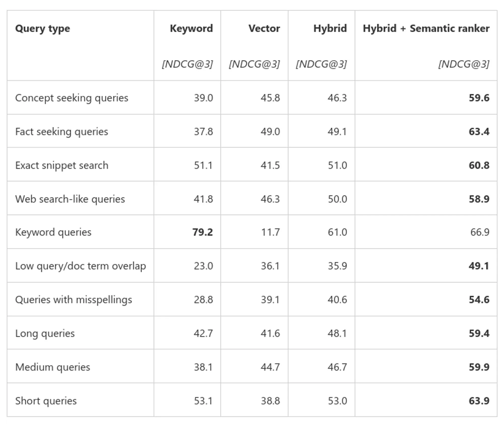Select the Keyword queries row label

click(53, 232)
